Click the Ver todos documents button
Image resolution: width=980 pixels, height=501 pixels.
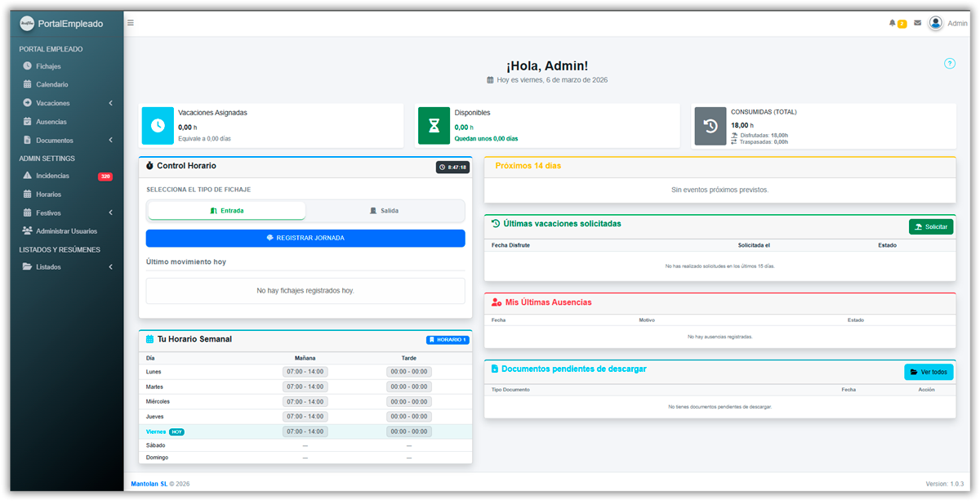point(929,372)
